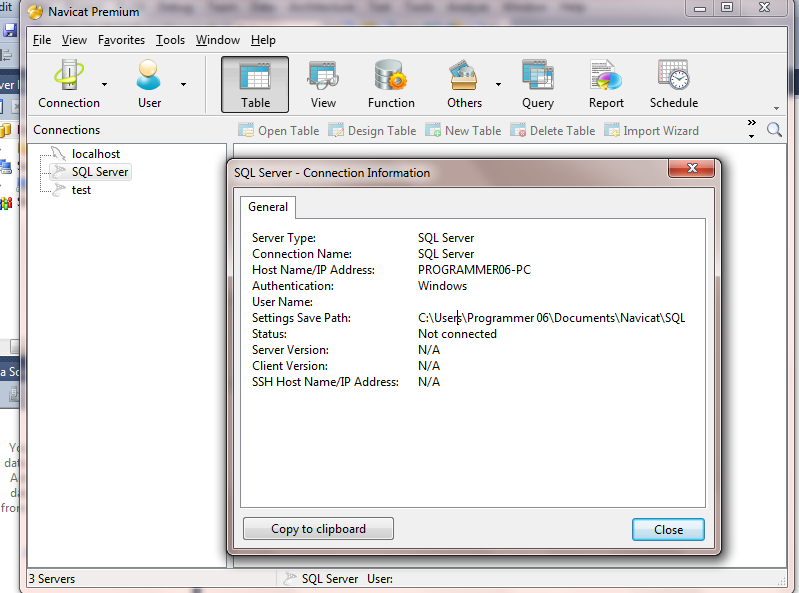Switch to the View objects icon

click(323, 84)
